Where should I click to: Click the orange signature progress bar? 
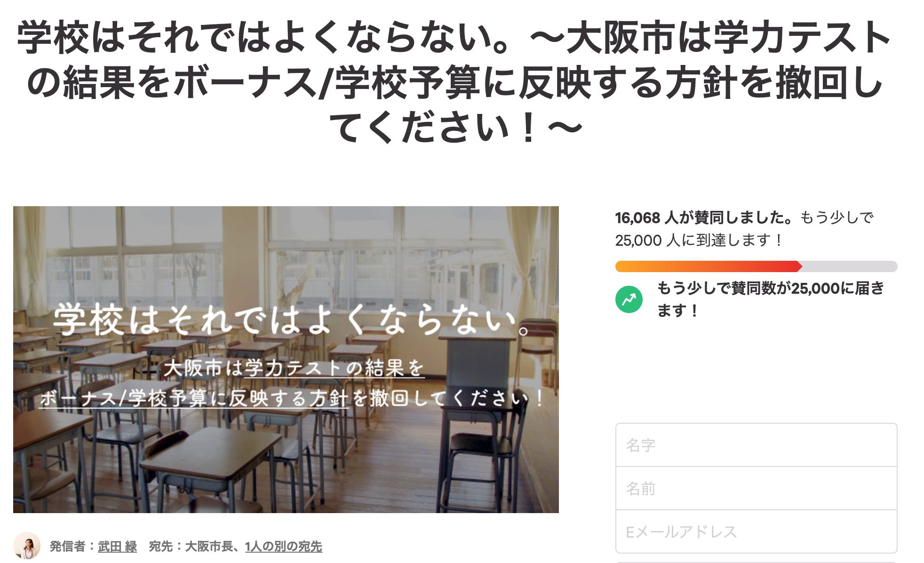tap(709, 266)
